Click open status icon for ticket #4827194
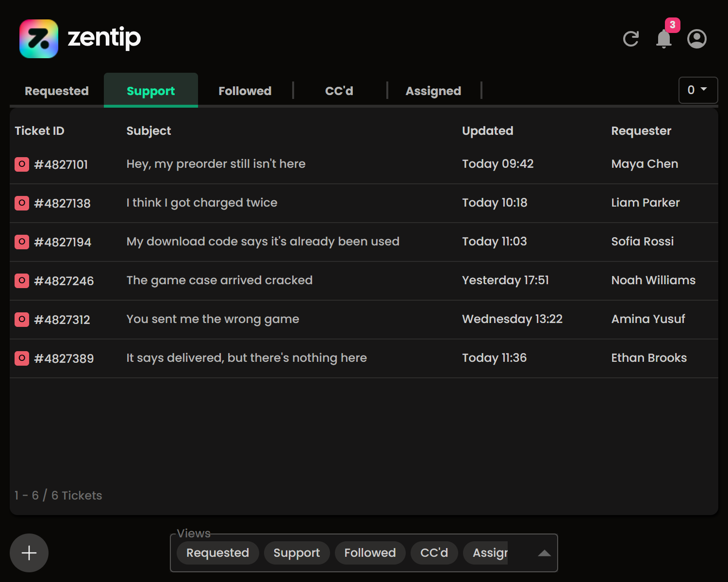 pyautogui.click(x=22, y=242)
